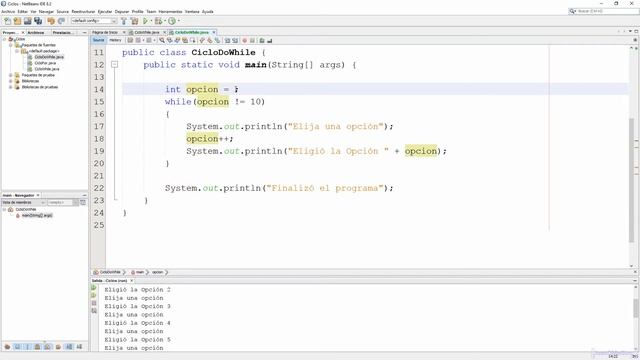
Task: Switch to the Página de Inicio tab
Action: (x=105, y=32)
